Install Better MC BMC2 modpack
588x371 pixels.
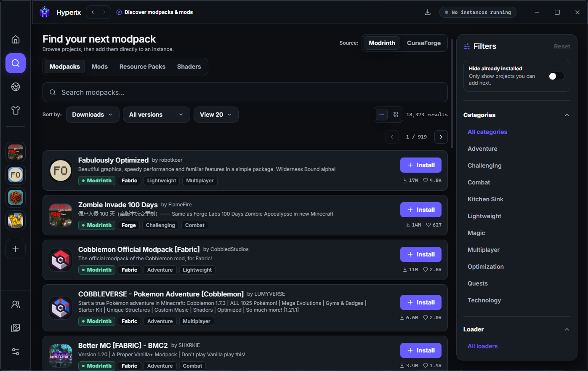420,350
